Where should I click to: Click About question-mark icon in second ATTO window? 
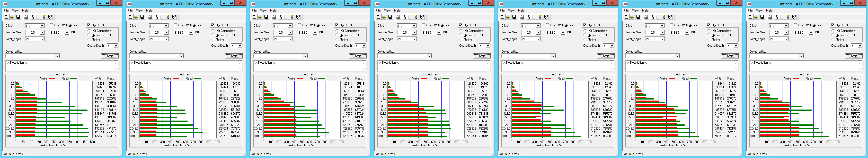(x=168, y=17)
